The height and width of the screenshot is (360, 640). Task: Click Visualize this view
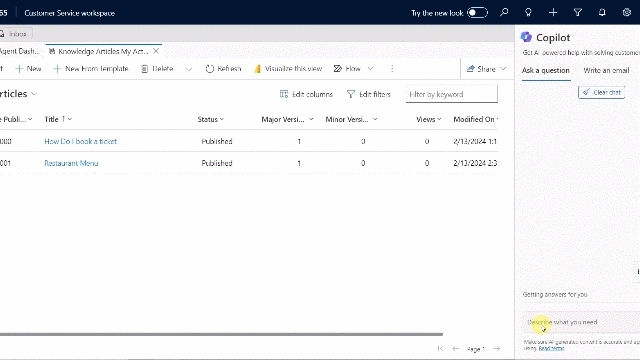(x=288, y=69)
